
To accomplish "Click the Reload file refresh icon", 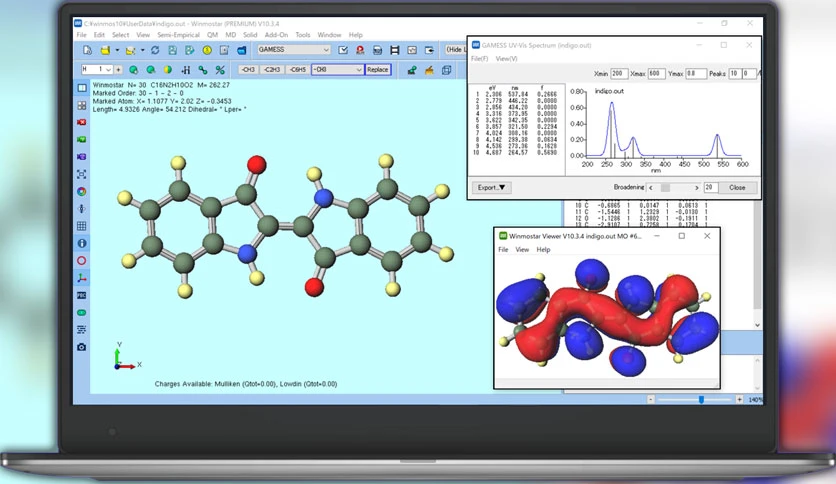I will [x=155, y=50].
